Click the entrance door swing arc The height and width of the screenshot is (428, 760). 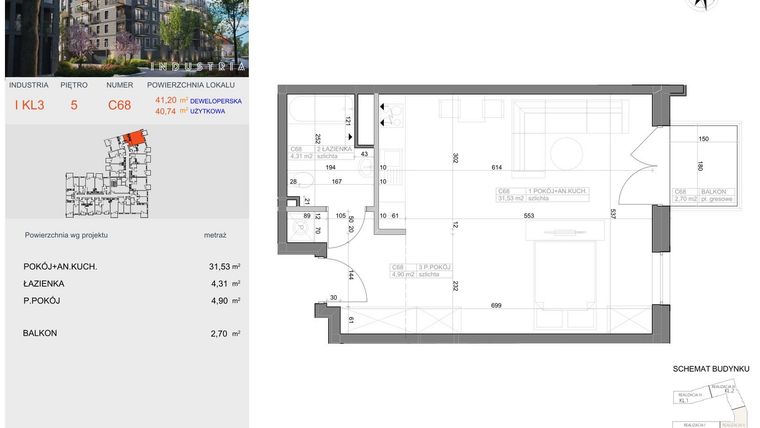pos(348,281)
